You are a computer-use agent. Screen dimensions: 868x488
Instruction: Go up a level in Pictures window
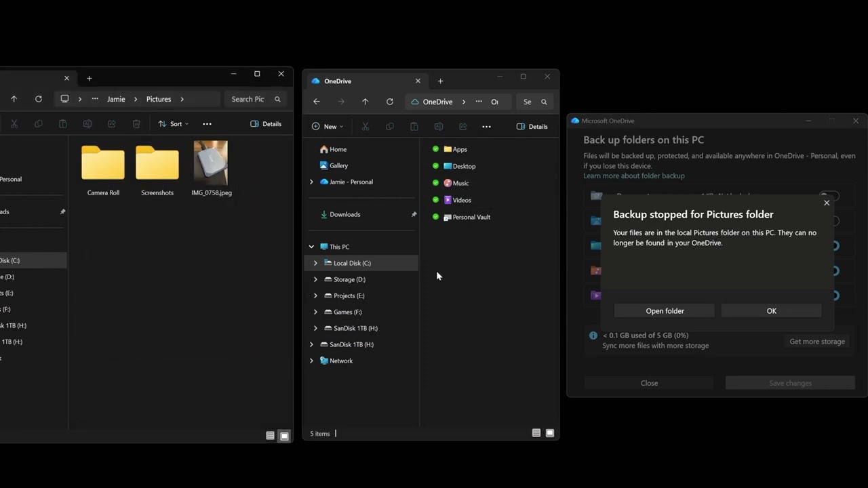tap(14, 99)
